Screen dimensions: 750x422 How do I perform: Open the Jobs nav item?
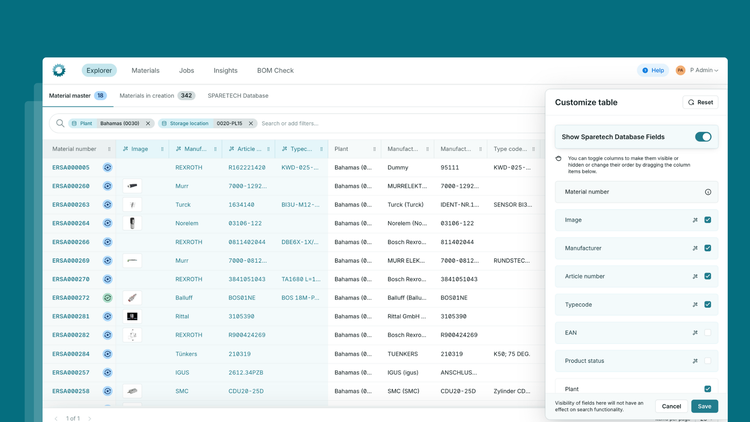pyautogui.click(x=187, y=70)
